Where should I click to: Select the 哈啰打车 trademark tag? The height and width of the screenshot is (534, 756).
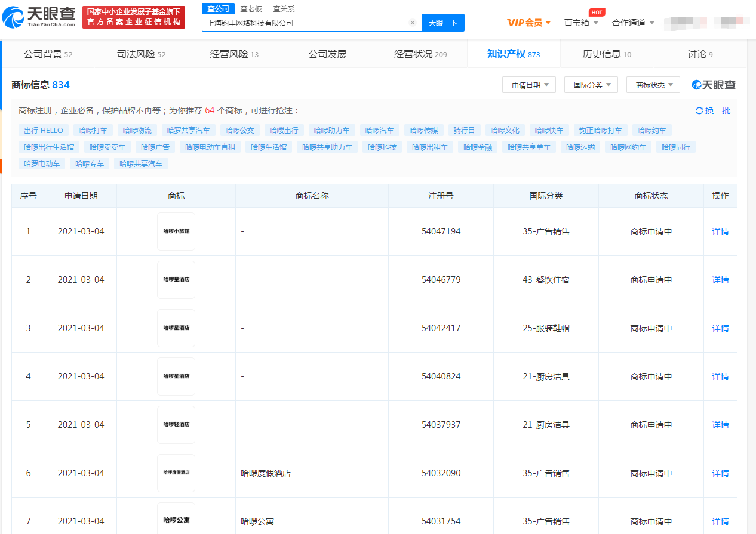(93, 130)
